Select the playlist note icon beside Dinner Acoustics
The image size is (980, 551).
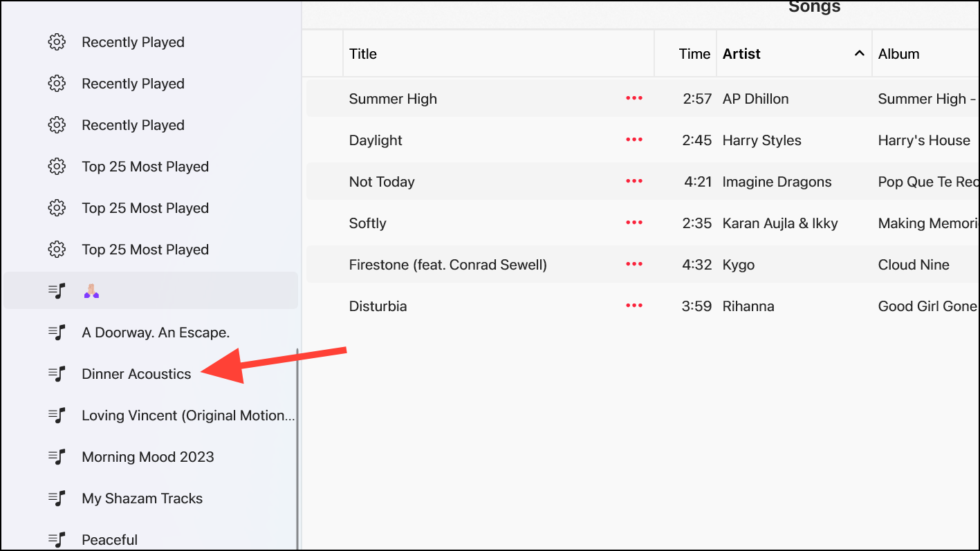pyautogui.click(x=57, y=373)
